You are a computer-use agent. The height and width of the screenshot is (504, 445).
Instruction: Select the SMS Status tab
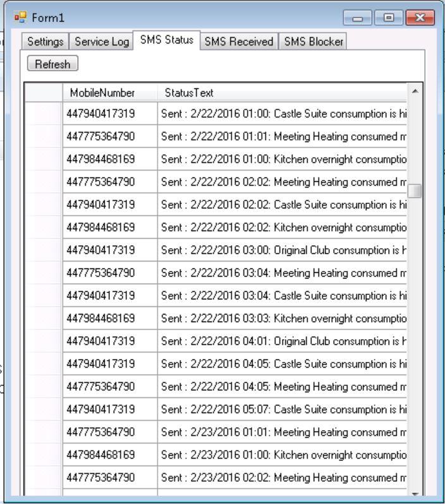point(167,40)
